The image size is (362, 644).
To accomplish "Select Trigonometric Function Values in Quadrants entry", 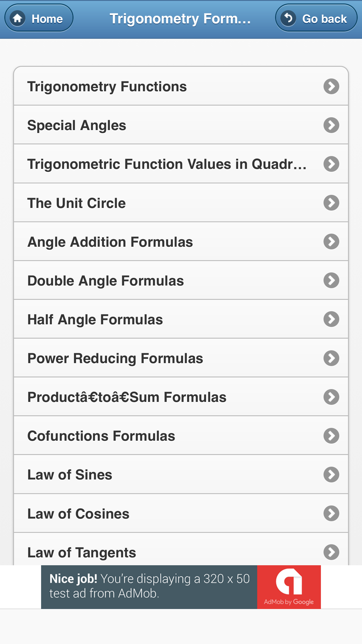I will point(167,164).
